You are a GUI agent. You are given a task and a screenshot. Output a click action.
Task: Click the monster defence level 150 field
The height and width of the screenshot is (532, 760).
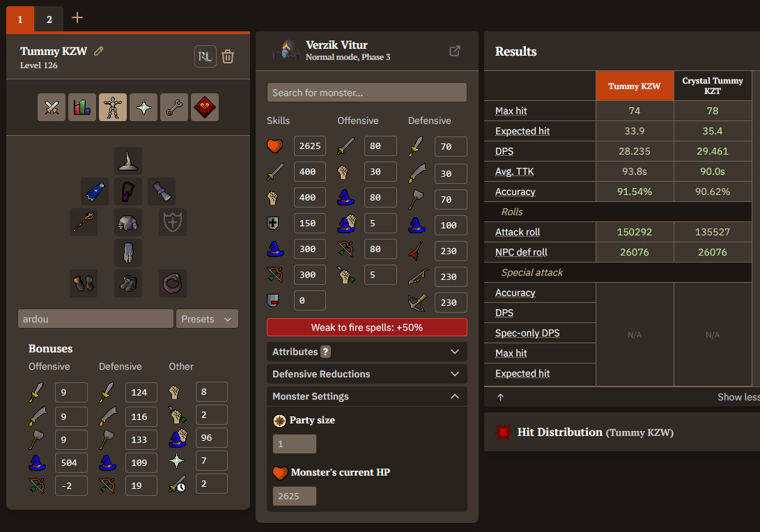coord(310,224)
